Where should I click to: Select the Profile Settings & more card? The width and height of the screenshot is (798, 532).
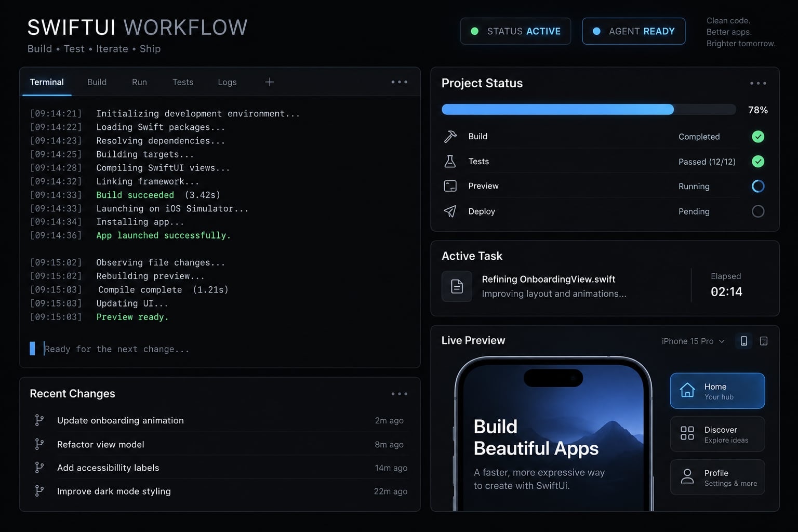[x=717, y=477]
